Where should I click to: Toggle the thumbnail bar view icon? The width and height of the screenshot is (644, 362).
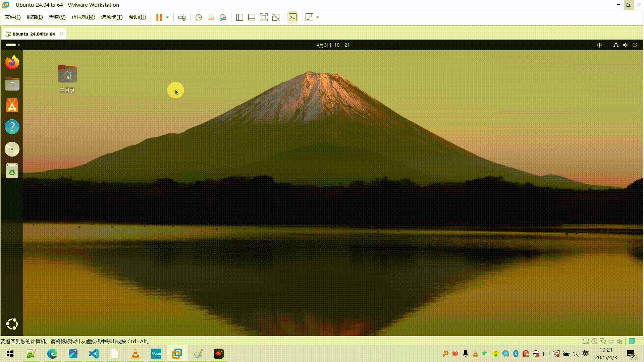(x=252, y=17)
